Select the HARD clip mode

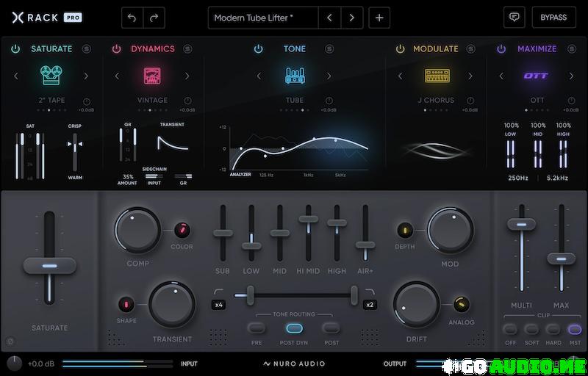tap(553, 329)
